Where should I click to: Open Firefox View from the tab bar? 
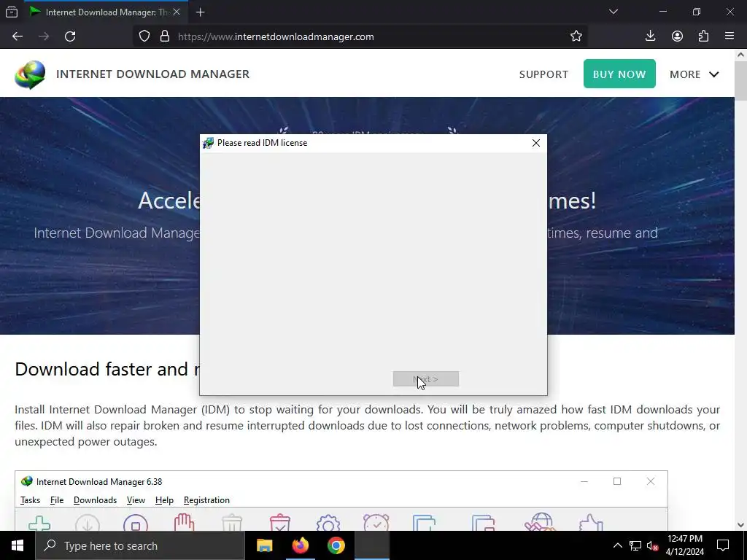click(12, 12)
